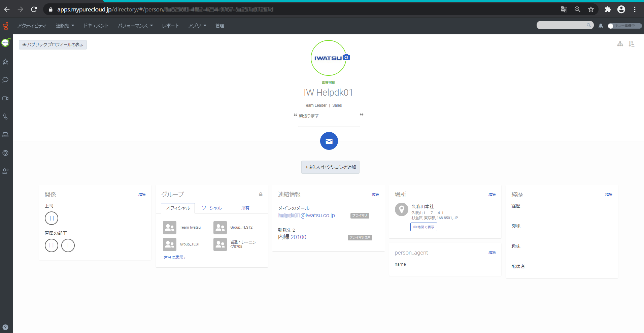
Task: Edit the 場所 section
Action: pyautogui.click(x=492, y=195)
